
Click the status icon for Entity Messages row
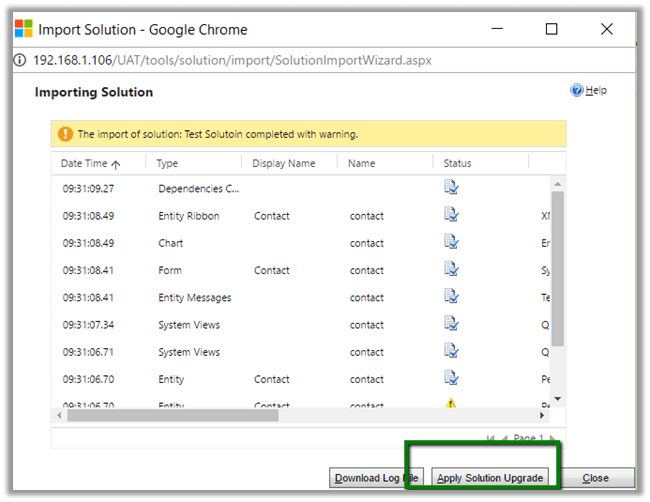point(451,297)
